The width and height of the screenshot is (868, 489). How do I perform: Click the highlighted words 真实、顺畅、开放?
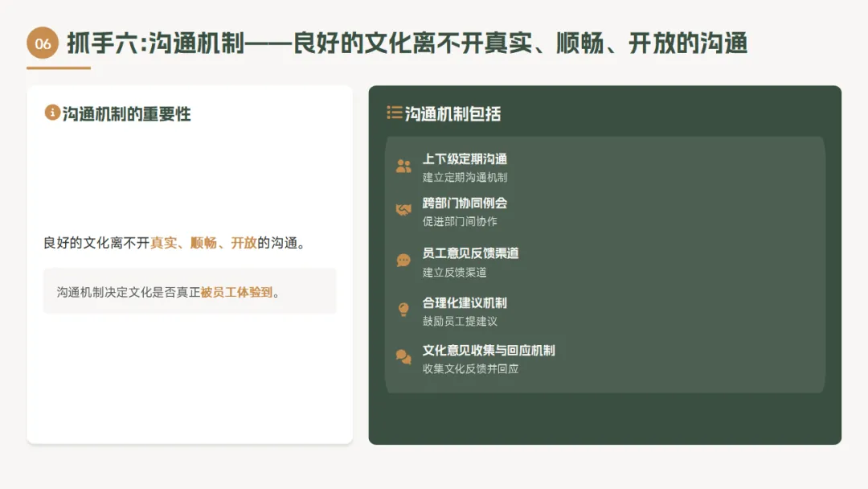click(x=203, y=243)
